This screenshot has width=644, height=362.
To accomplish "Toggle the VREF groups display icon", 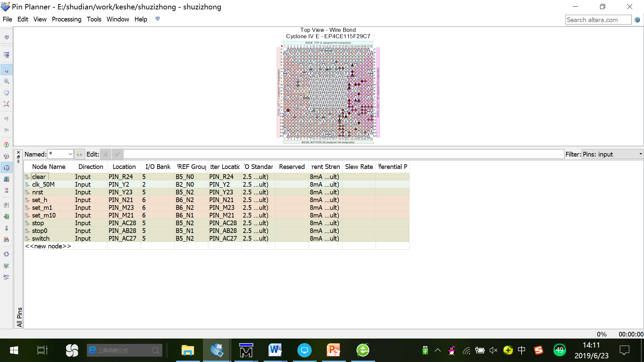I will [6, 156].
